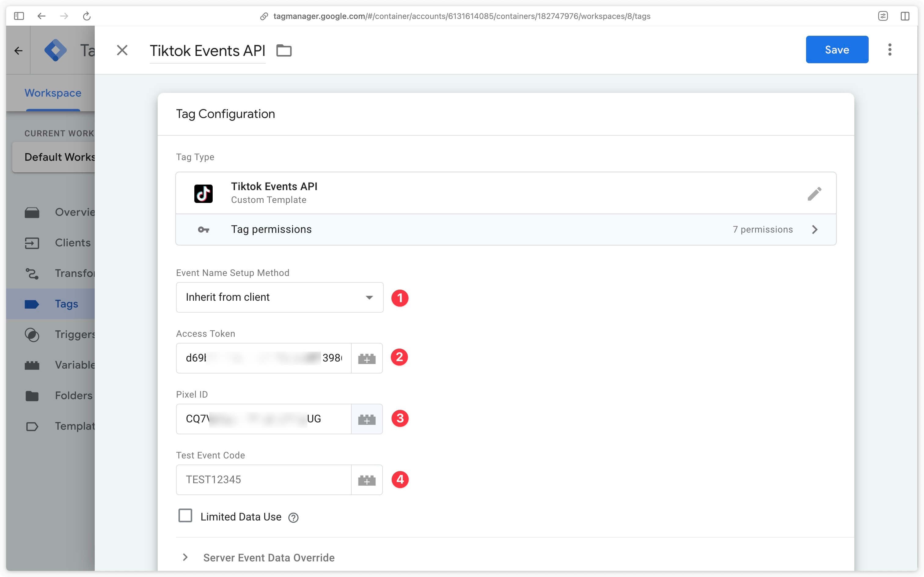
Task: Insert variable for Pixel ID
Action: point(367,419)
